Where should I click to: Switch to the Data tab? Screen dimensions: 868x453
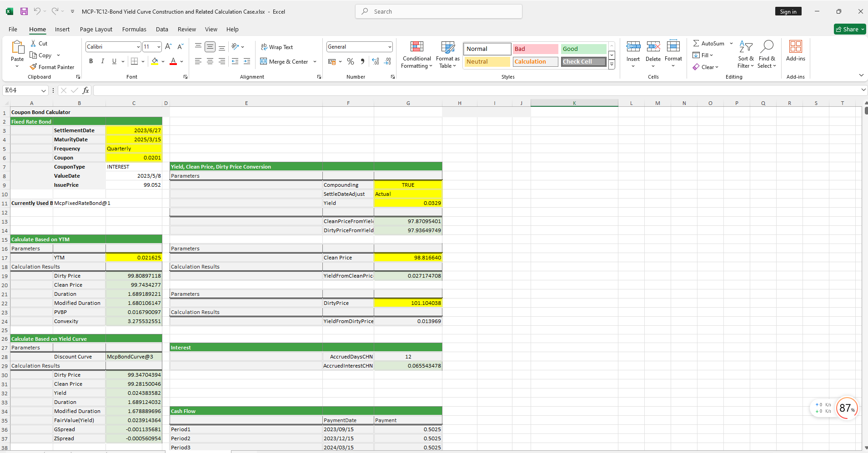click(162, 29)
